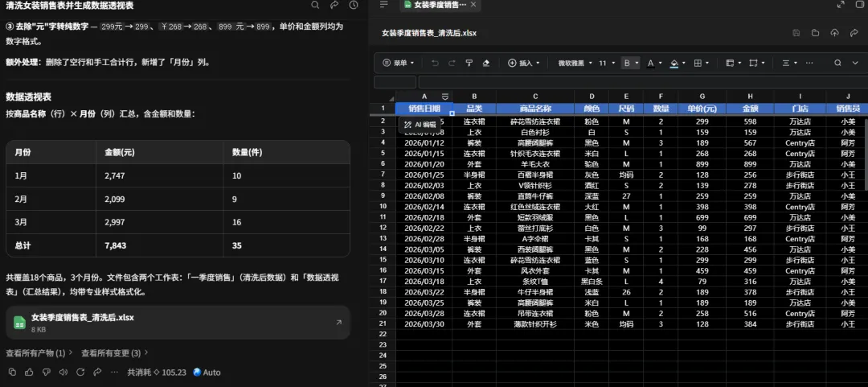Click the undo arrow in spreadsheet toolbar
Image resolution: width=868 pixels, height=387 pixels.
click(x=435, y=64)
